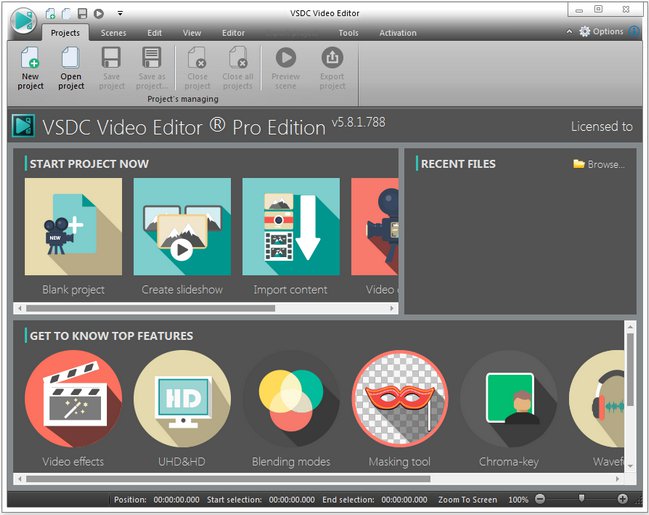Click quick-access new project icon in title bar

point(50,14)
